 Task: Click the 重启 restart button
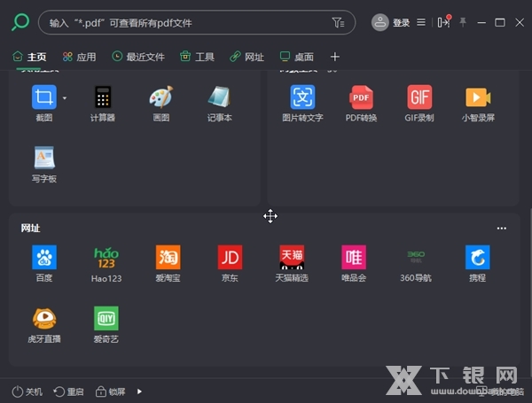tap(69, 391)
